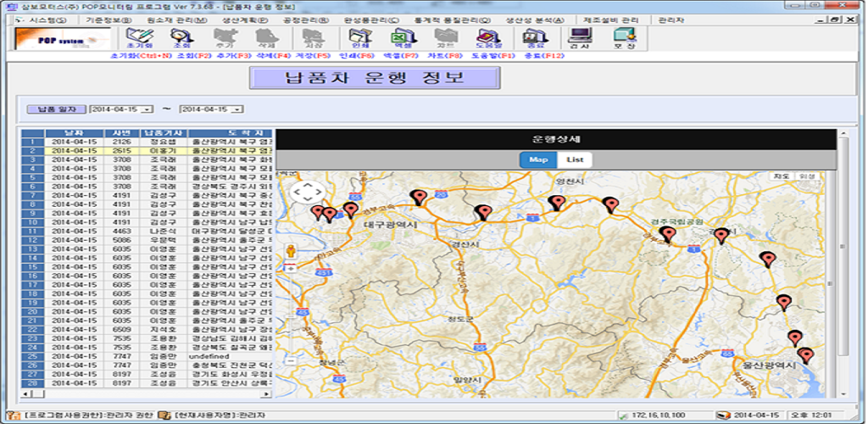Click the 조회 (search) toolbar icon
868x424 pixels.
point(182,37)
